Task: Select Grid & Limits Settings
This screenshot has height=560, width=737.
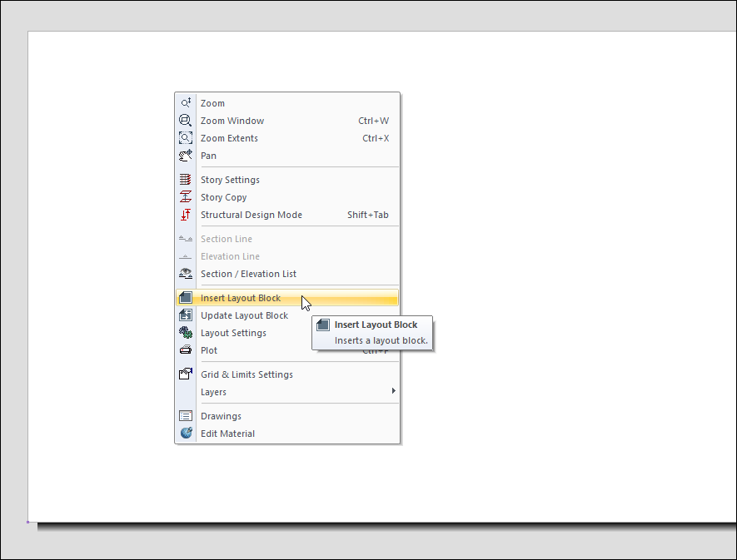Action: pyautogui.click(x=246, y=374)
